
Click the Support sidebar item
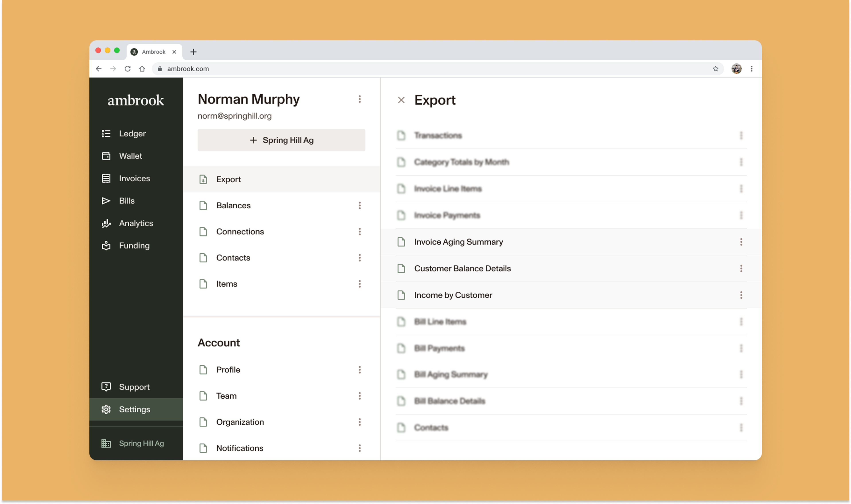pyautogui.click(x=134, y=387)
